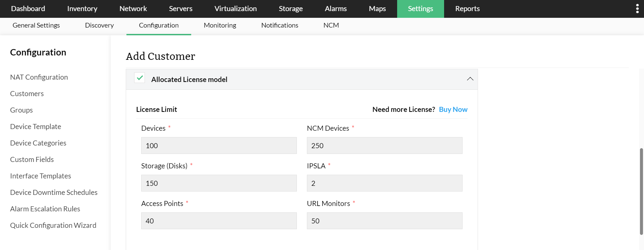This screenshot has height=250, width=644.
Task: Open the NCM settings tab
Action: pos(331,26)
